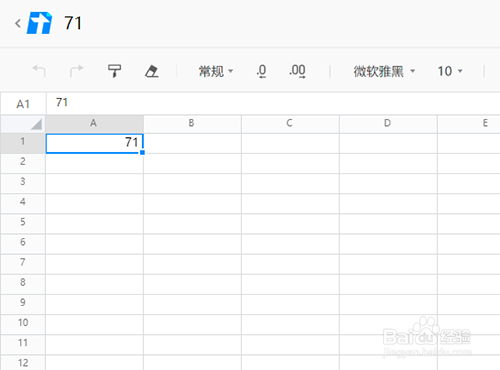
Task: Increase decimal places with .00 icon
Action: [x=297, y=71]
